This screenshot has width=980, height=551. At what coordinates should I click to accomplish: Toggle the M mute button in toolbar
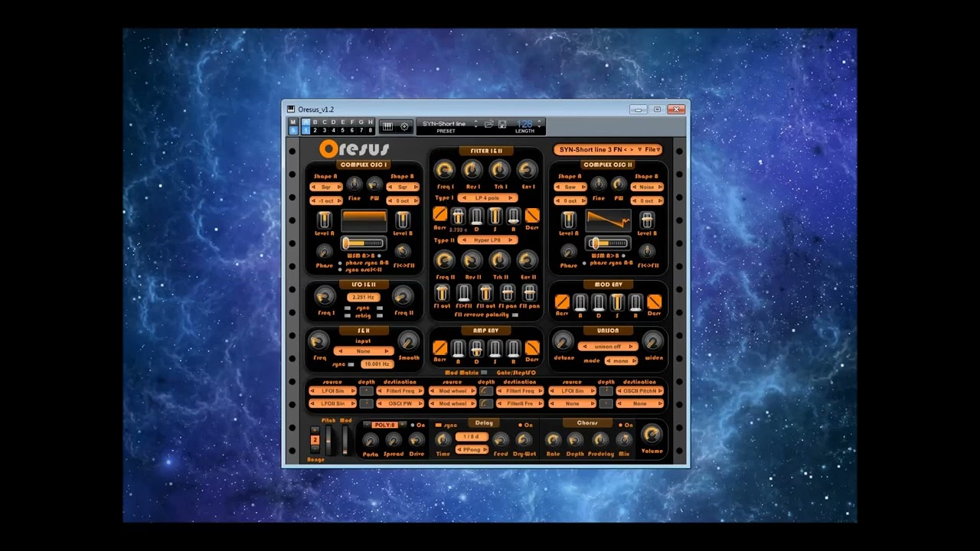tap(292, 122)
